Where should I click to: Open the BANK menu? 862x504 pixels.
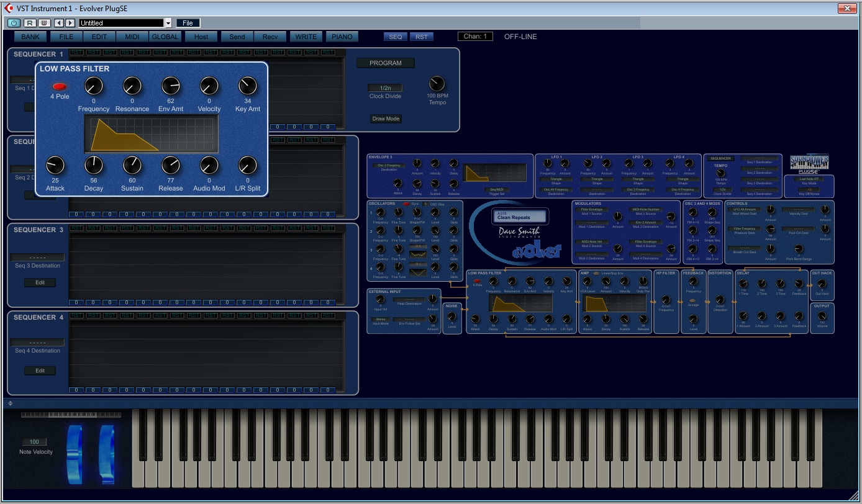point(30,37)
